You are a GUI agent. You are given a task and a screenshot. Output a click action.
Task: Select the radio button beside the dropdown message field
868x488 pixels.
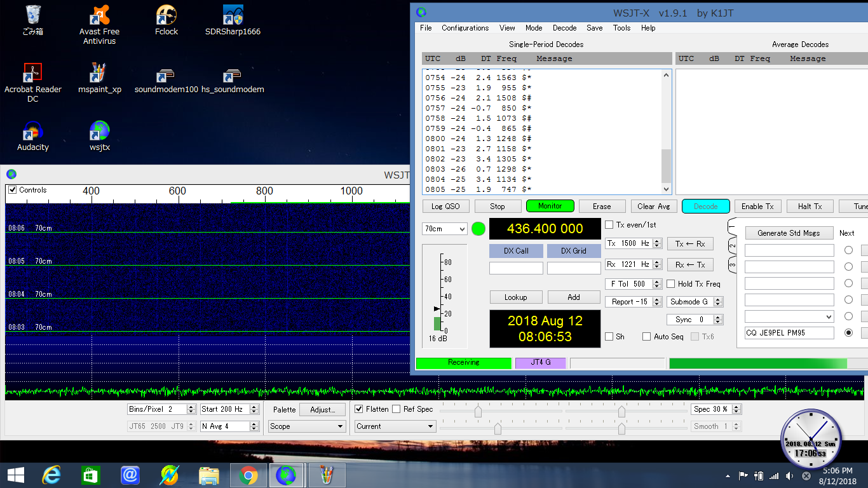coord(848,316)
